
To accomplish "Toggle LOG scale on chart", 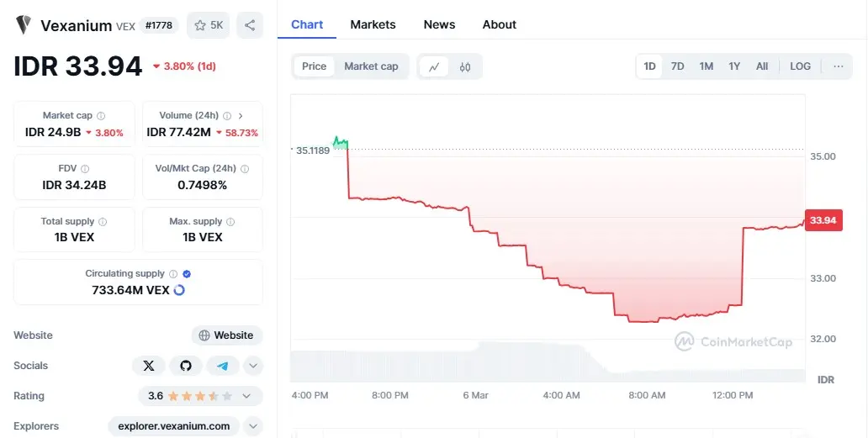I will [x=800, y=66].
